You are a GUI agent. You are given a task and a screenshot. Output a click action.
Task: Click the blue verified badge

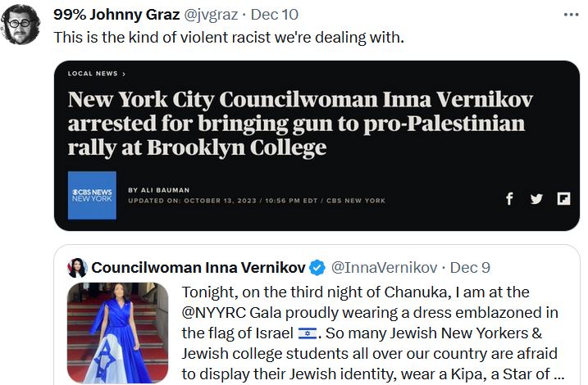pos(317,268)
